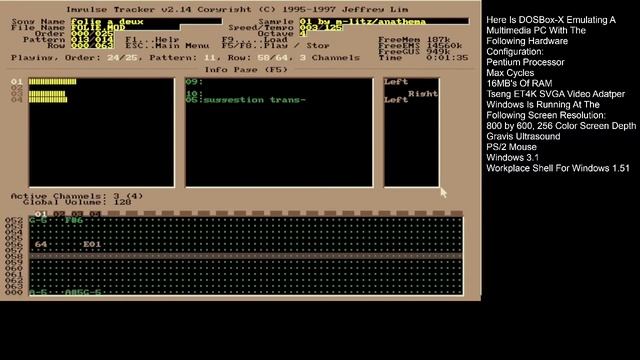Click the highlighted playing row 058
This screenshot has height=360, width=640.
[x=246, y=256]
